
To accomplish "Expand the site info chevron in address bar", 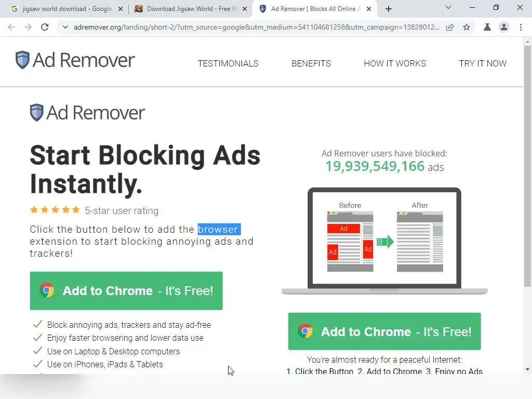I will point(65,27).
